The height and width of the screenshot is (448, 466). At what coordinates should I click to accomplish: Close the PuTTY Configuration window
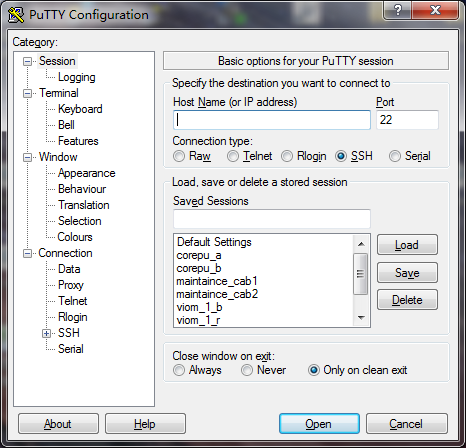(435, 10)
